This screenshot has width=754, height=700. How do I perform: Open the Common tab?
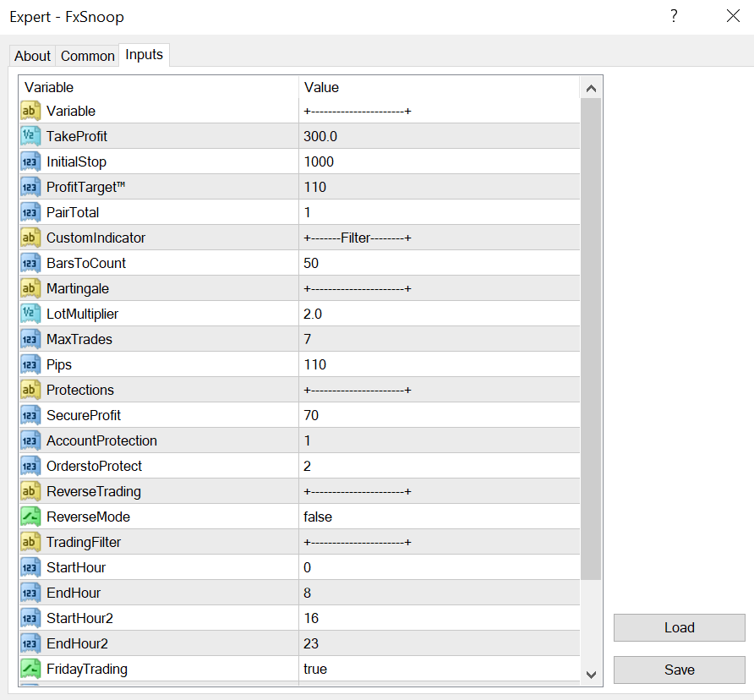pos(88,56)
